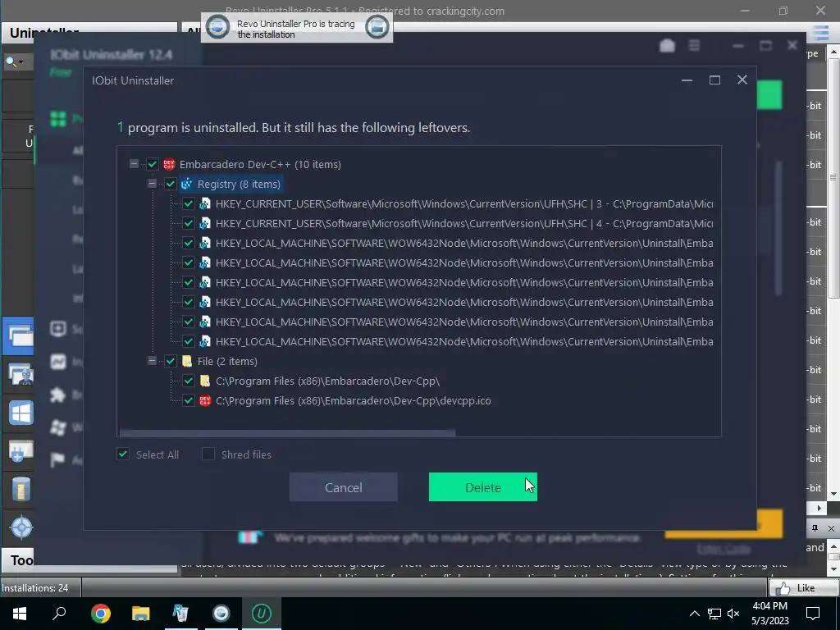Collapse the Embarcadero Dev-C++ tree node
The width and height of the screenshot is (840, 630).
click(x=134, y=164)
